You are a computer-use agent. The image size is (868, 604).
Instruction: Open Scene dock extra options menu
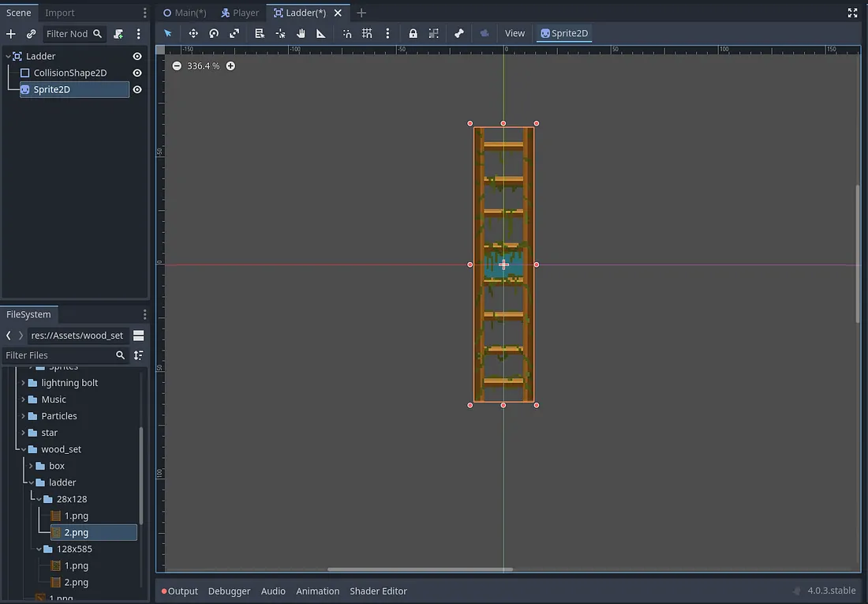[138, 34]
